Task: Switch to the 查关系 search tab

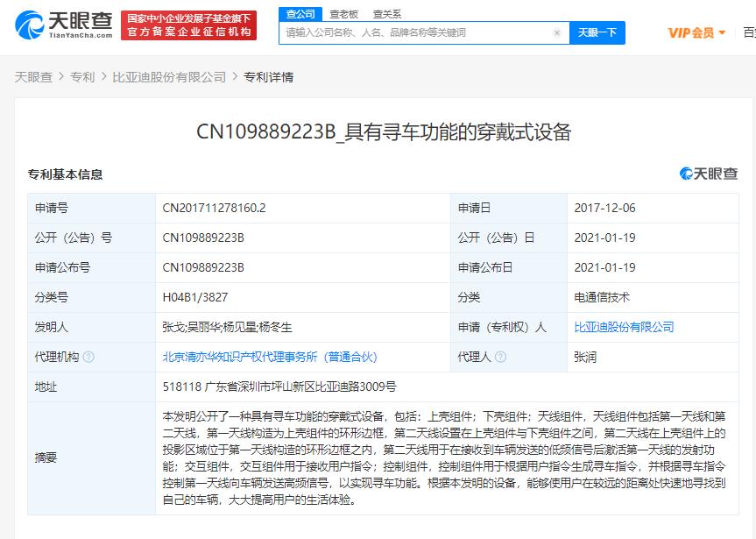Action: (387, 15)
